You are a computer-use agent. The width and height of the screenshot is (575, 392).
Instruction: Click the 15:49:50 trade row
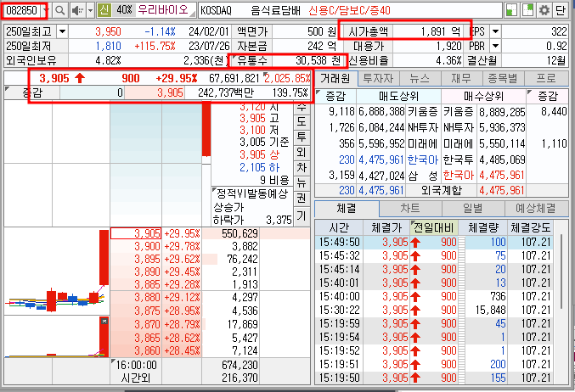click(434, 242)
